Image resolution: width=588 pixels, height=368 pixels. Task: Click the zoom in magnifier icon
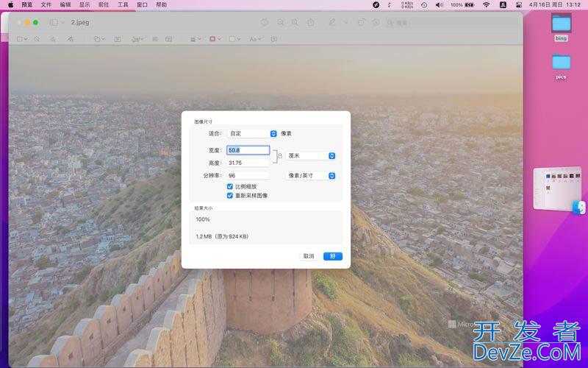[295, 23]
